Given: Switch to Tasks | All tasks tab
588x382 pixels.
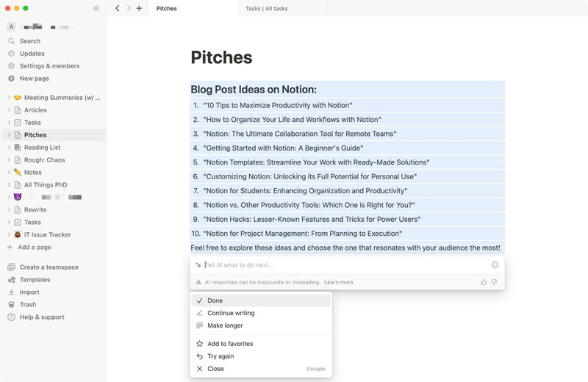Looking at the screenshot, I should point(282,8).
